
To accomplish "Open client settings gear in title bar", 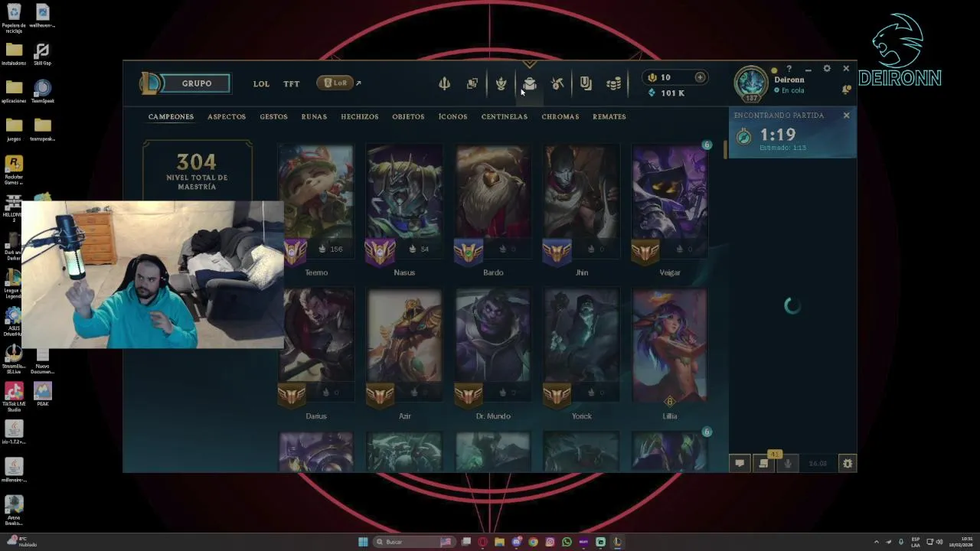I will [x=827, y=69].
